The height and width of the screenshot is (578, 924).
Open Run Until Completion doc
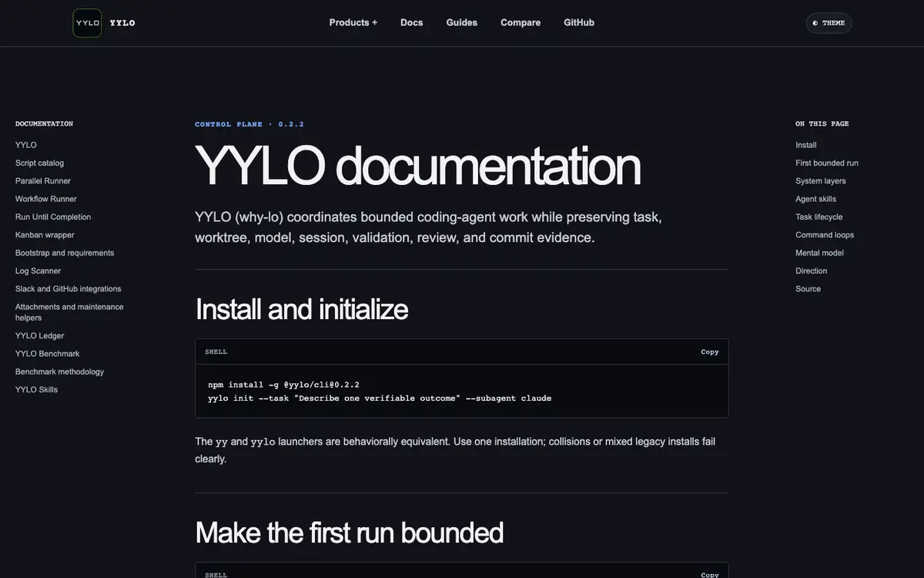click(53, 217)
